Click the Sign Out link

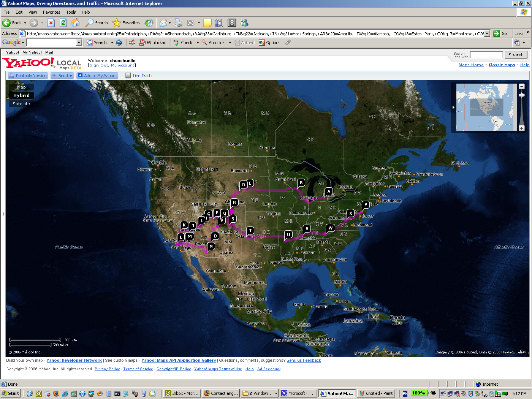click(99, 65)
